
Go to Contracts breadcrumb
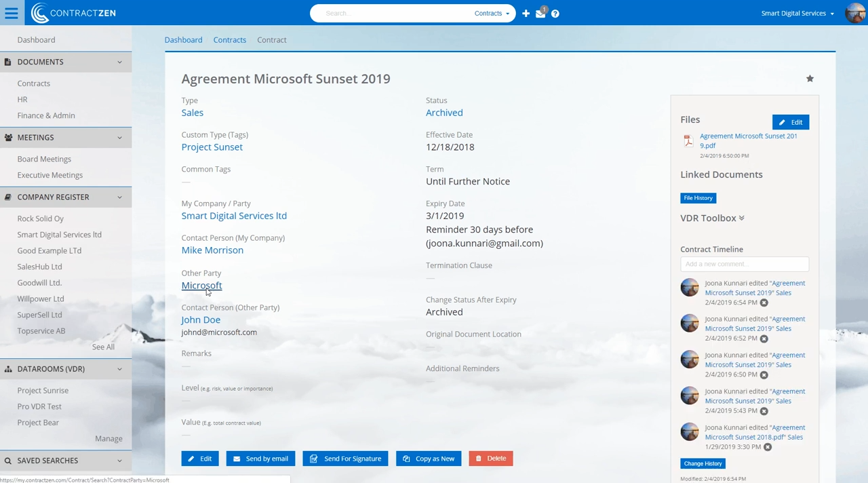(230, 40)
